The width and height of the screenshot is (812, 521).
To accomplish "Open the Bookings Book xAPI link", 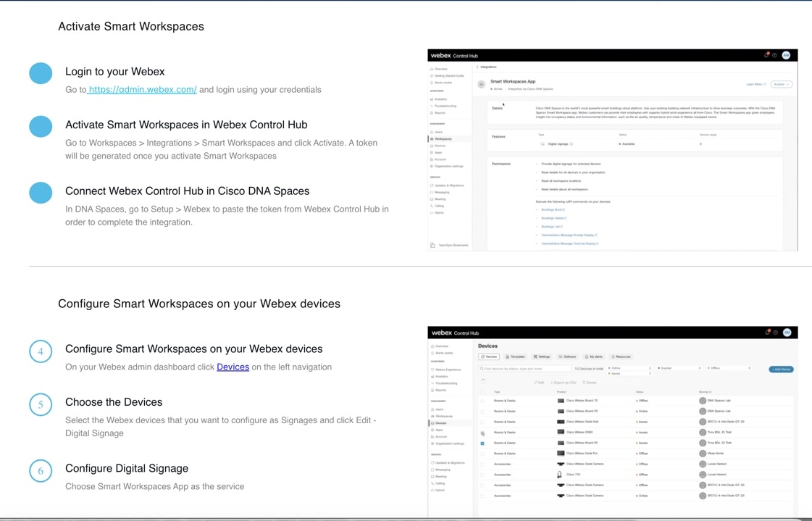I will 553,209.
